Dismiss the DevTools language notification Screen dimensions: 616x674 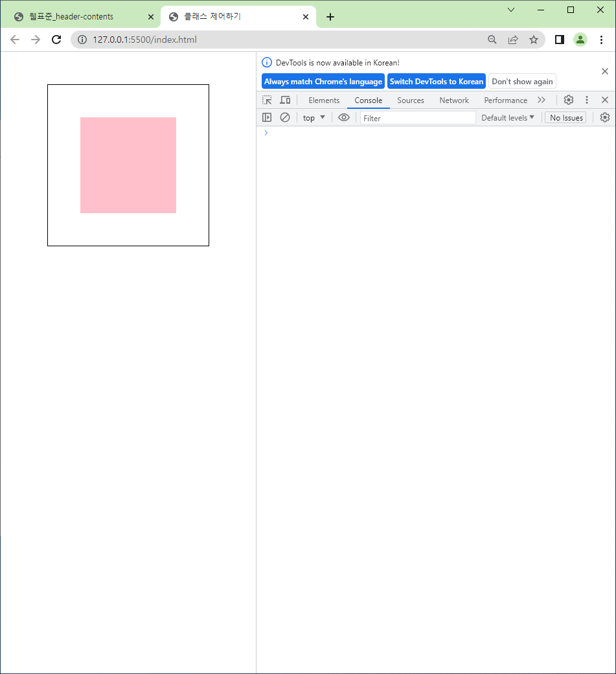click(x=605, y=71)
